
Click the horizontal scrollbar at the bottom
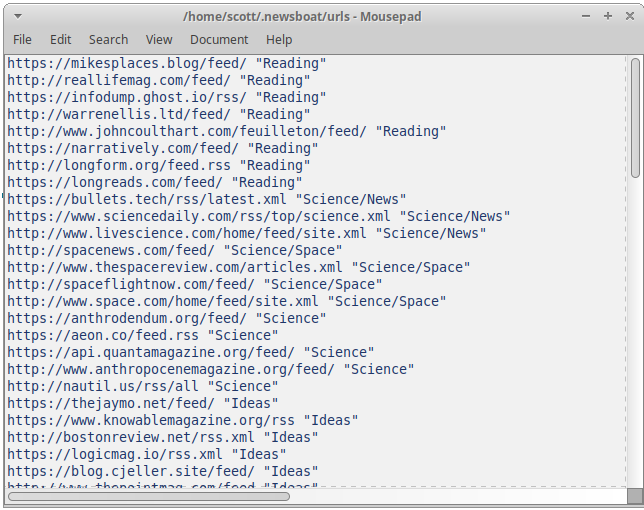tap(300, 496)
